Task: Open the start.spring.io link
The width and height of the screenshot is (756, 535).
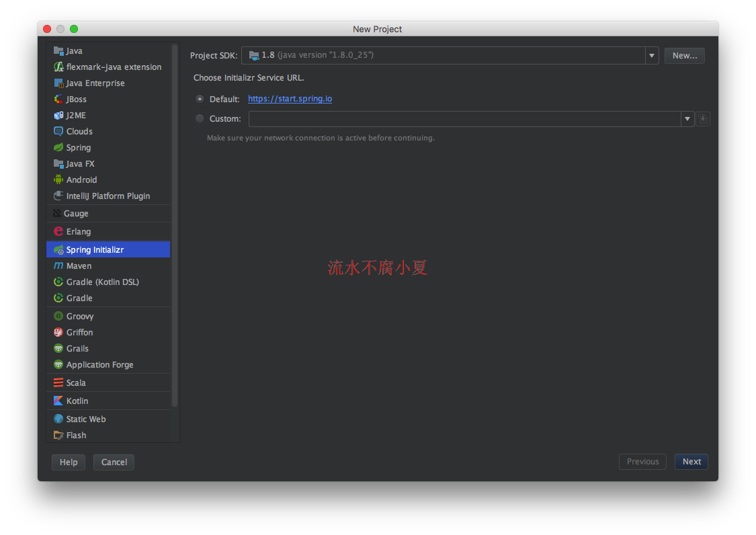Action: (x=290, y=98)
